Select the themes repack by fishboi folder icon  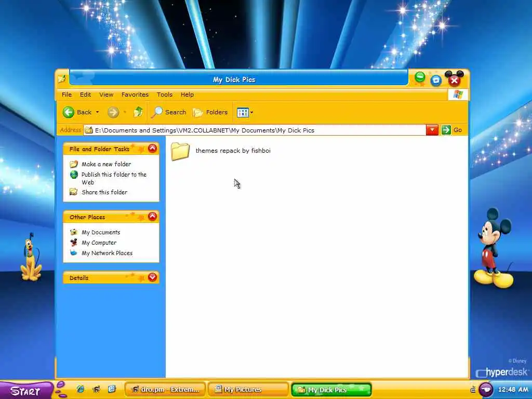point(180,151)
